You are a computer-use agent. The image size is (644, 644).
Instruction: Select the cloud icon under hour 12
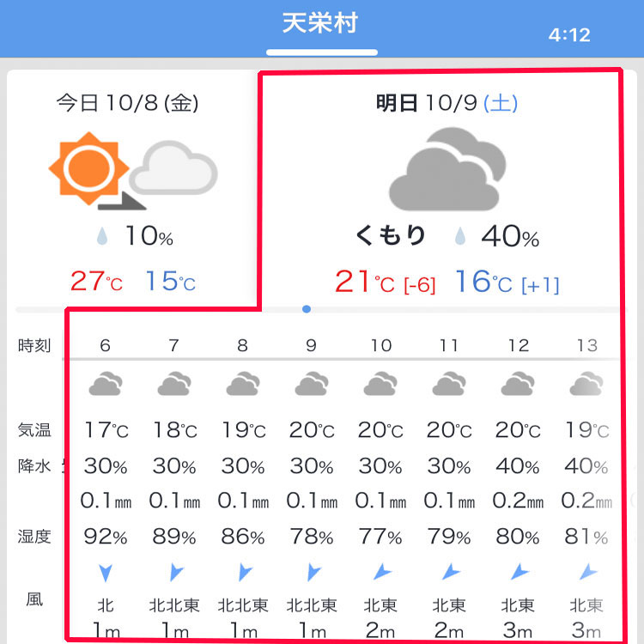[x=518, y=384]
